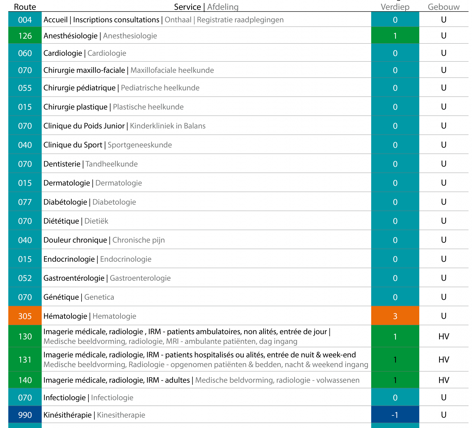The width and height of the screenshot is (472, 428).
Task: Click orange route 305 cell
Action: coord(25,316)
